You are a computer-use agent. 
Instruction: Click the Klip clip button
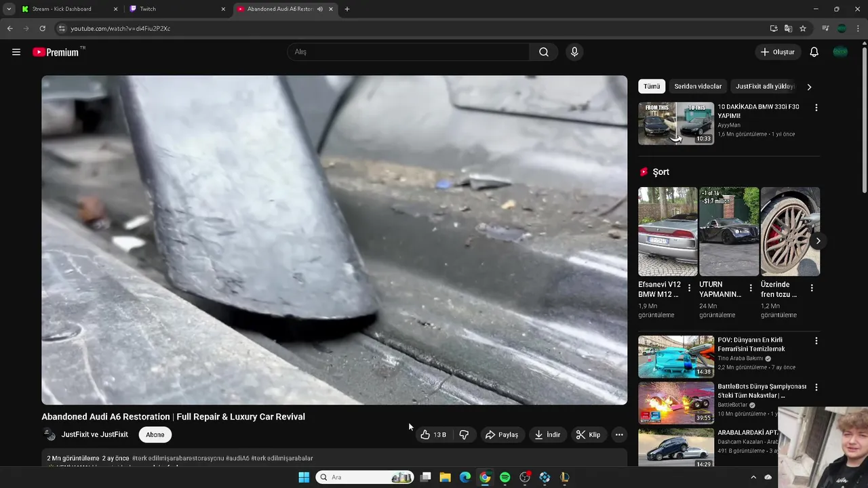[x=588, y=434]
